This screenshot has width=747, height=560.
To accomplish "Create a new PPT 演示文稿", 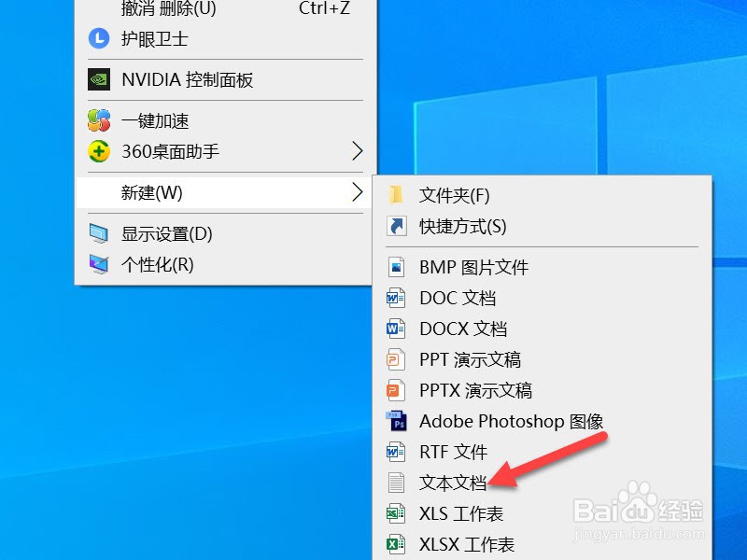I will [x=543, y=359].
